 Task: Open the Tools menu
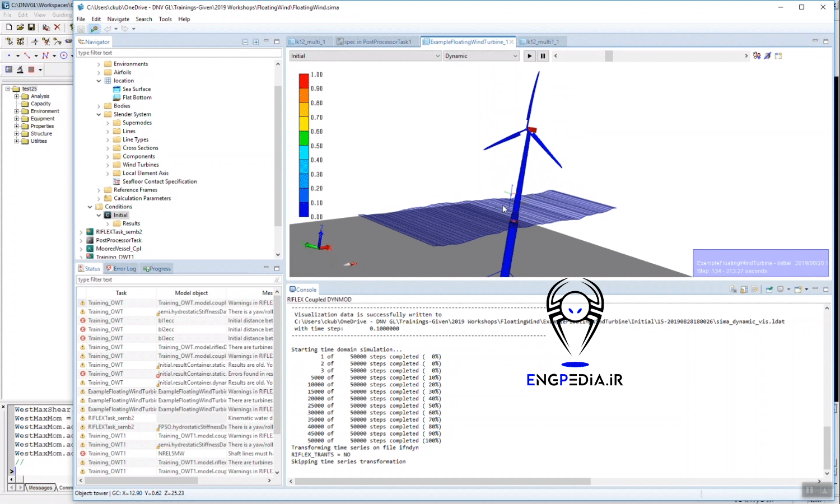click(x=165, y=19)
